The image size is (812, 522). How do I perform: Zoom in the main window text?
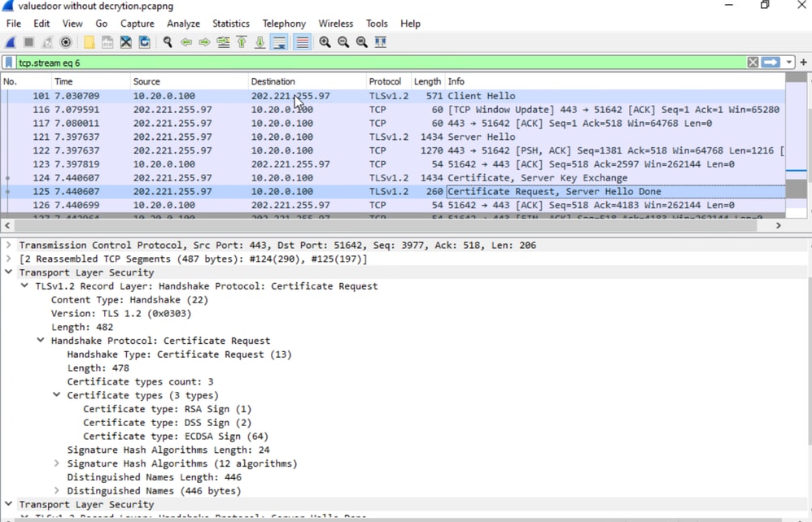coord(325,42)
